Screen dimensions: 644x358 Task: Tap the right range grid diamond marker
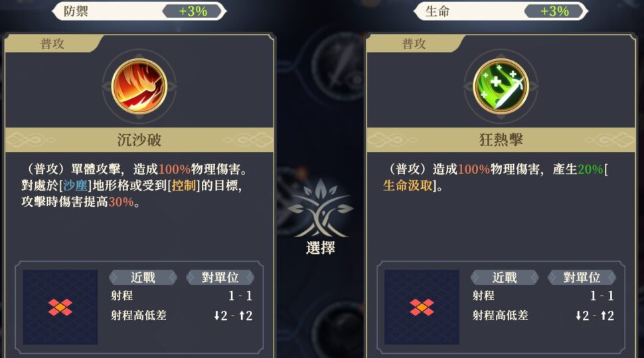pyautogui.click(x=422, y=307)
